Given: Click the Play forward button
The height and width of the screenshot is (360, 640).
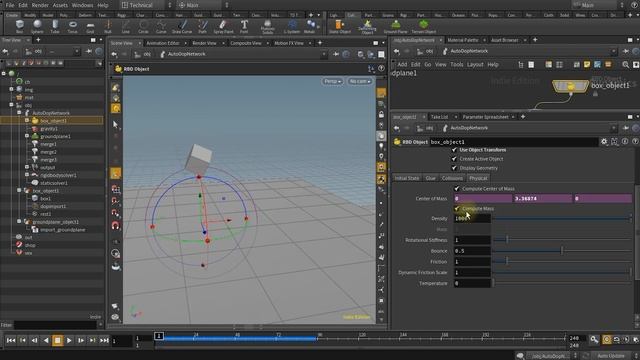Looking at the screenshot, I should pyautogui.click(x=69, y=340).
